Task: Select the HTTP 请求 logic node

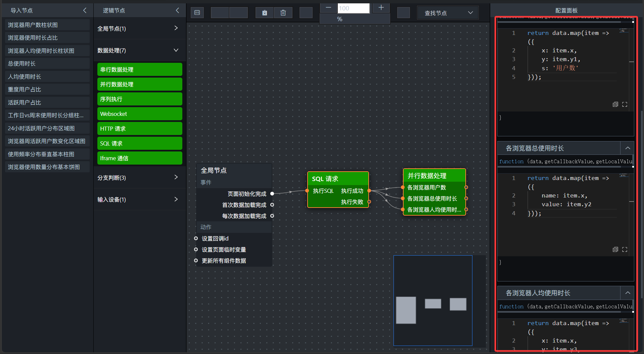Action: pos(140,129)
